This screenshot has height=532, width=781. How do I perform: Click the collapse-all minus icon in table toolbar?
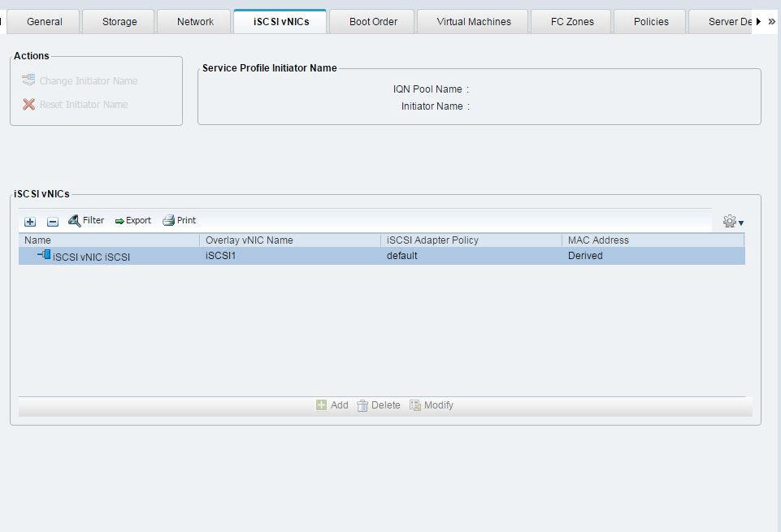53,222
